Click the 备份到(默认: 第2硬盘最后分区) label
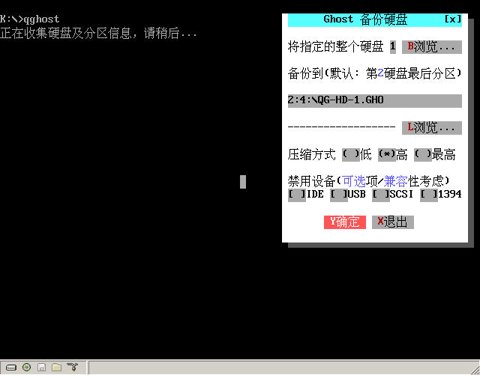The height and width of the screenshot is (375, 480). (x=375, y=74)
